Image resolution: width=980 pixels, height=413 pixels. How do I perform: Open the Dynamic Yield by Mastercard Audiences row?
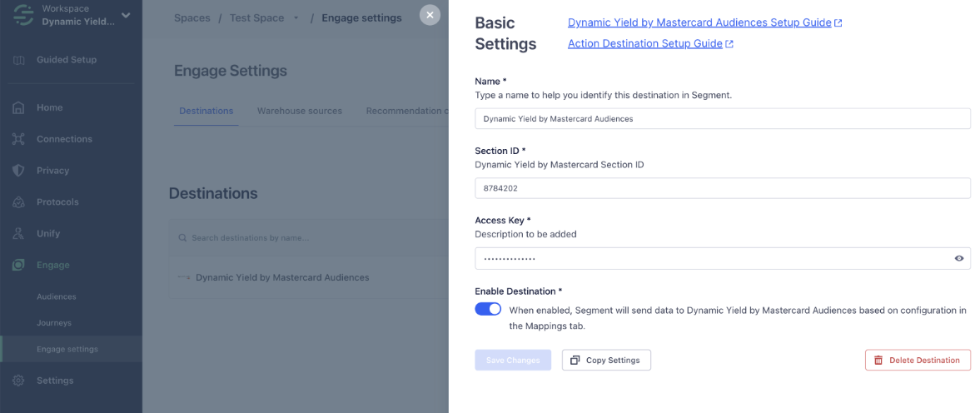pos(309,277)
